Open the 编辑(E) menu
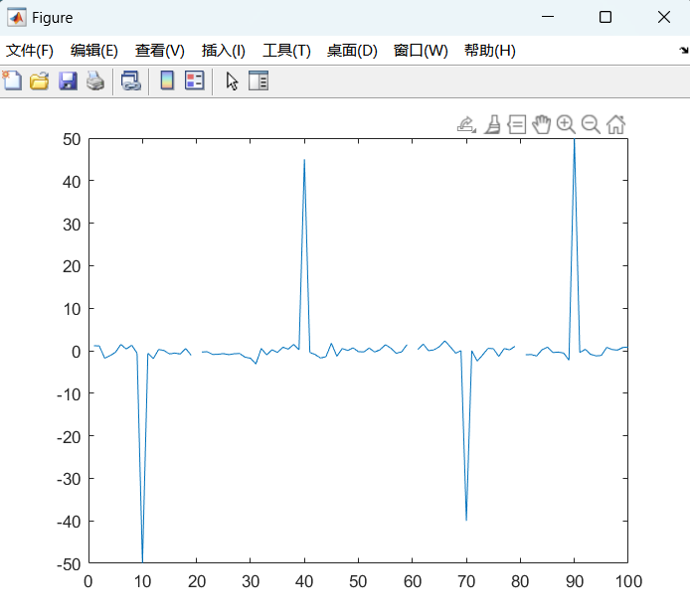 [94, 51]
